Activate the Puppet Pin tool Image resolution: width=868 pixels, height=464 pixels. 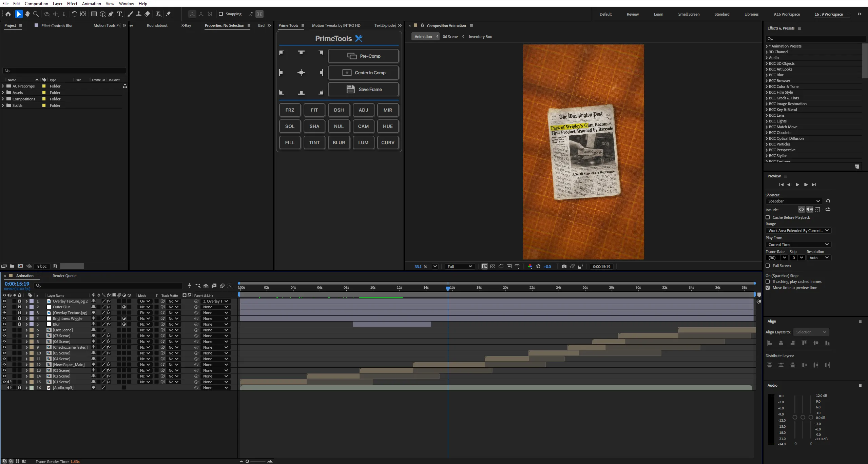(x=169, y=14)
